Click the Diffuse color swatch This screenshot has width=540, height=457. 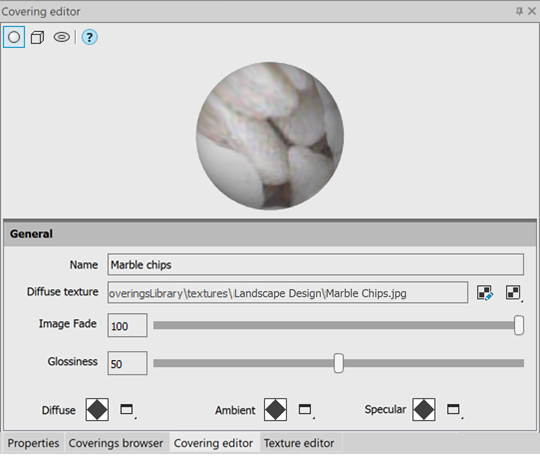pyautogui.click(x=97, y=409)
